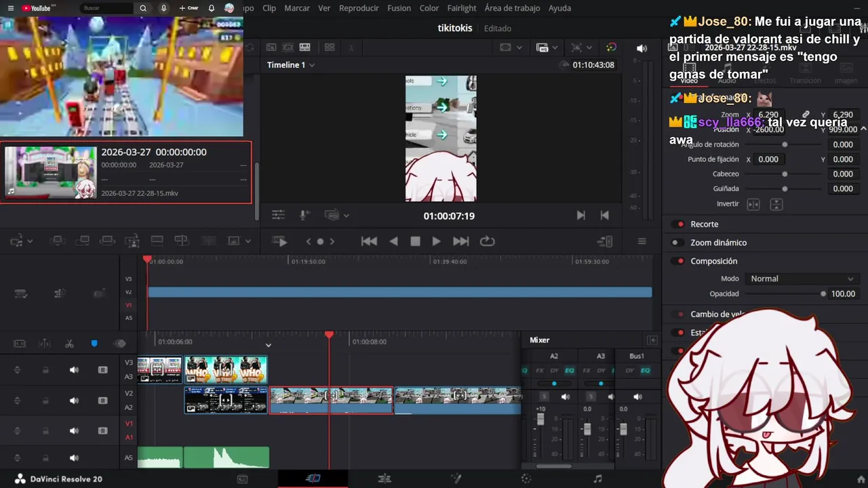Mute the V3/A3 track speaker

74,370
